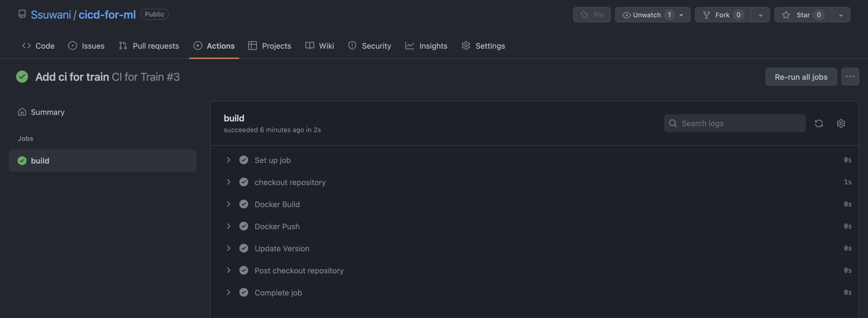
Task: Go to the Pull requests tab
Action: (149, 46)
